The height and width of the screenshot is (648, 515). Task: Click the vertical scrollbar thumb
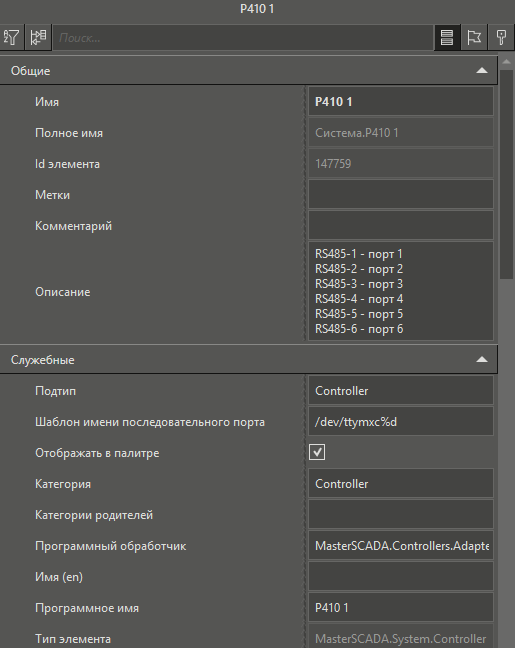pos(506,174)
